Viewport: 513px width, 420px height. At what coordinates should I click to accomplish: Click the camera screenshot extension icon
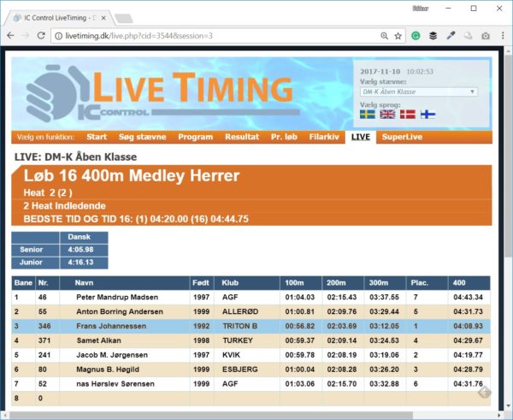[485, 36]
